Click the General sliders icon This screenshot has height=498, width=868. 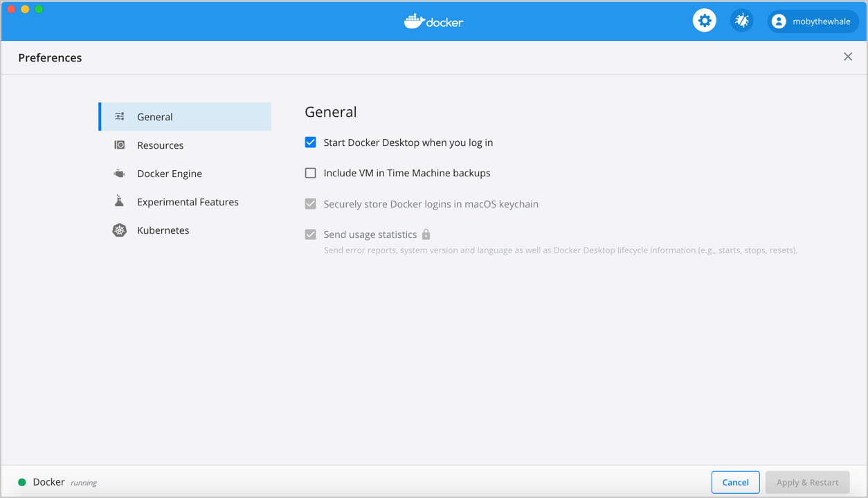tap(120, 117)
